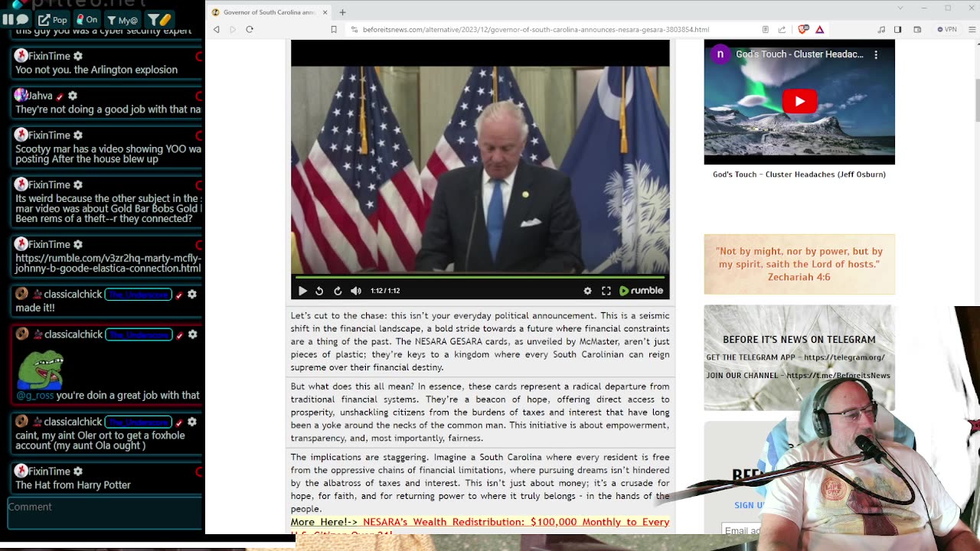Image resolution: width=980 pixels, height=551 pixels.
Task: Toggle the funnel-and-pill chat filter
Action: 160,19
